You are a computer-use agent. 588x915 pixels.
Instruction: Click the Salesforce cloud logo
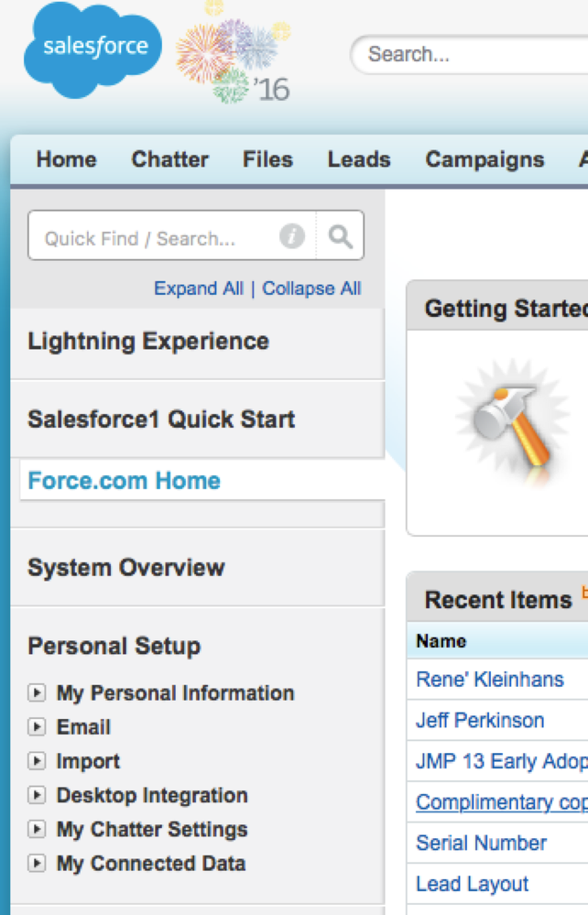click(93, 49)
